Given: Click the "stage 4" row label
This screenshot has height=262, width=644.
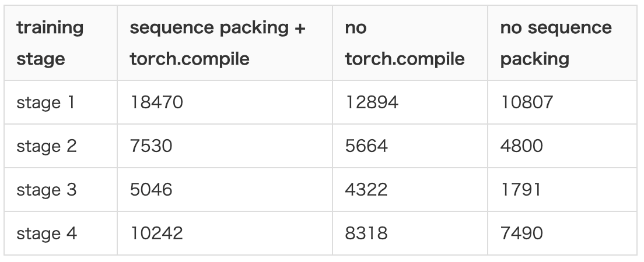Looking at the screenshot, I should pos(47,233).
